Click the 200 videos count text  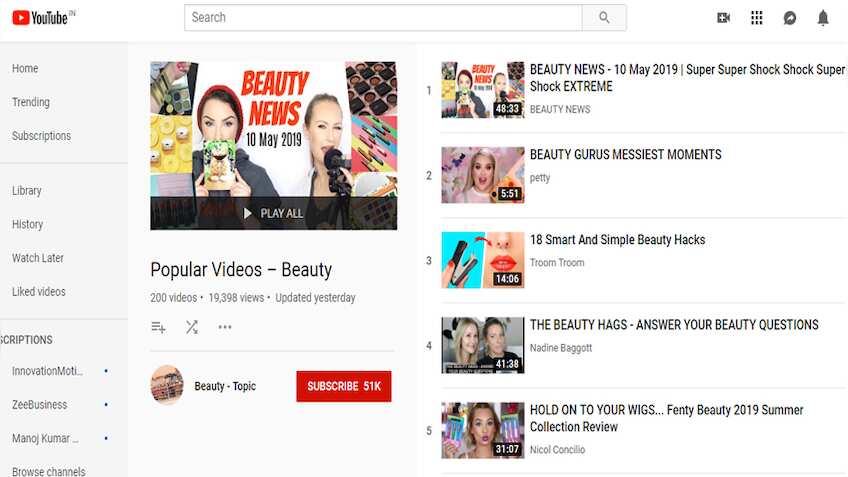click(x=174, y=298)
